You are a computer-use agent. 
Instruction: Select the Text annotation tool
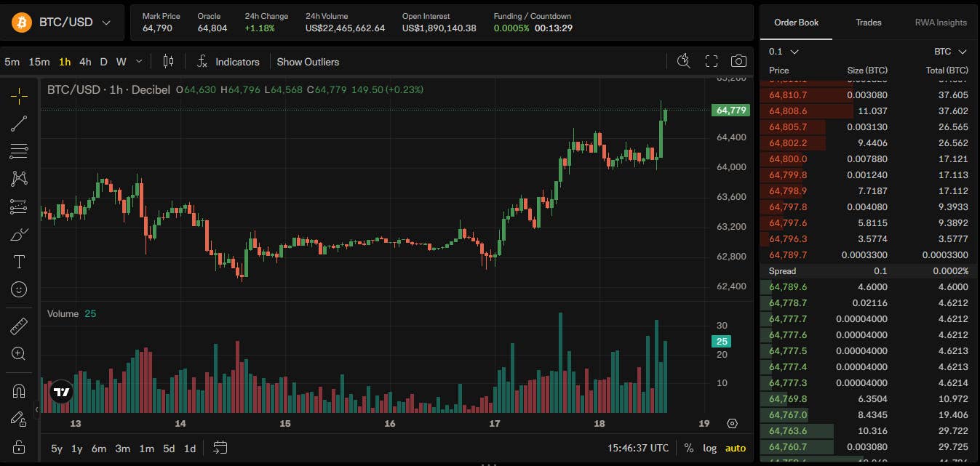tap(19, 262)
